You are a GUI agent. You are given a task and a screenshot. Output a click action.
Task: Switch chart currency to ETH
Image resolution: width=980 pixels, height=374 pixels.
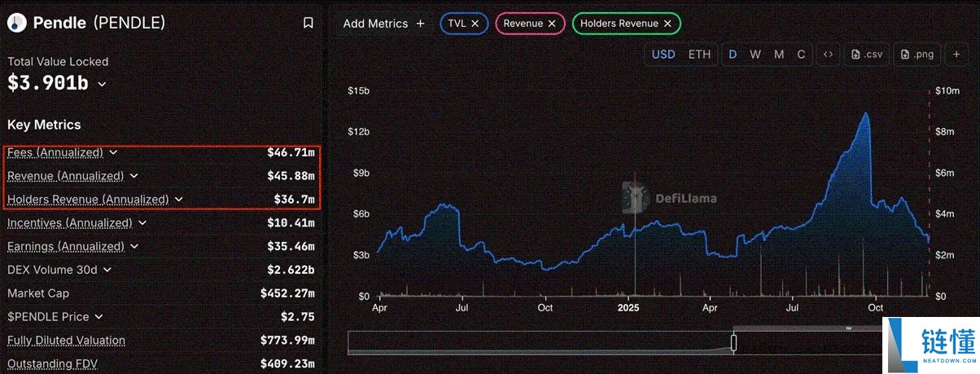coord(699,55)
